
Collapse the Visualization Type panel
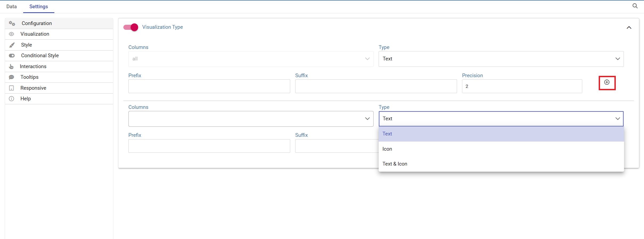[629, 27]
